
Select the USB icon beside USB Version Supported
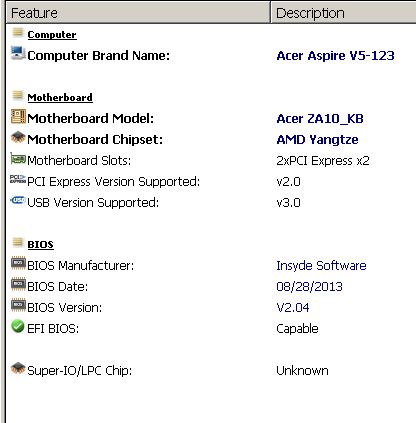click(18, 200)
